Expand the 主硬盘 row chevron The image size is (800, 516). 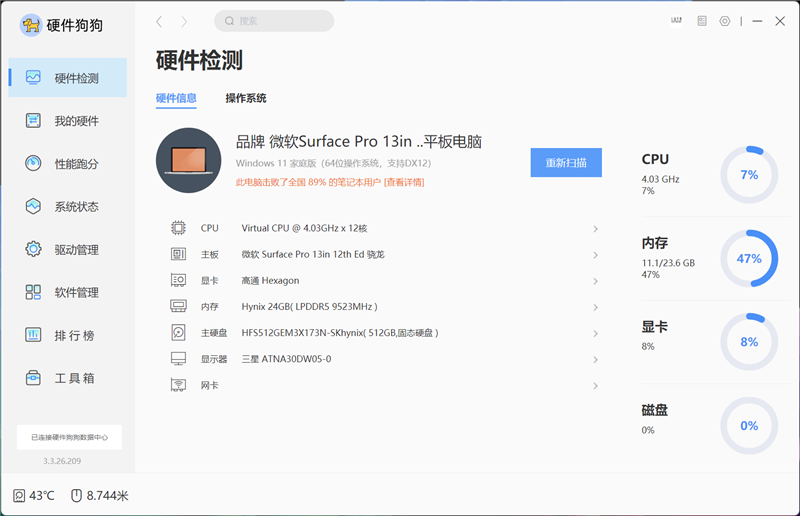pos(595,333)
